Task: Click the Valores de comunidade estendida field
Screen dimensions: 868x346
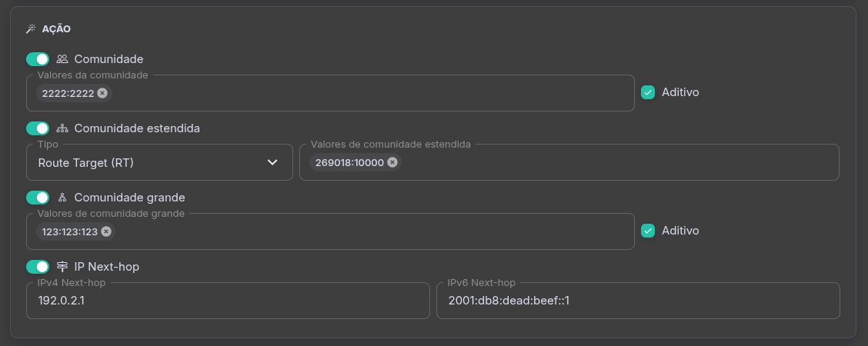Action: [616, 162]
